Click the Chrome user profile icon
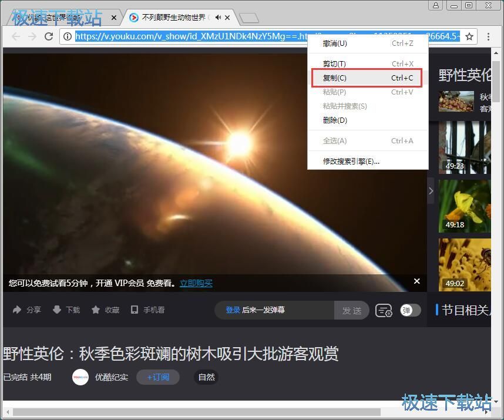 pyautogui.click(x=435, y=5)
